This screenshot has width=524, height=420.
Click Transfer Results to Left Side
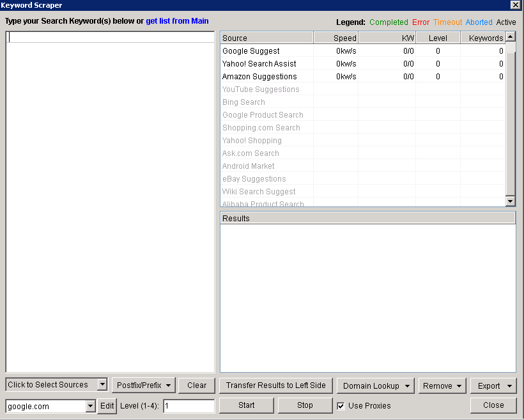coord(276,385)
